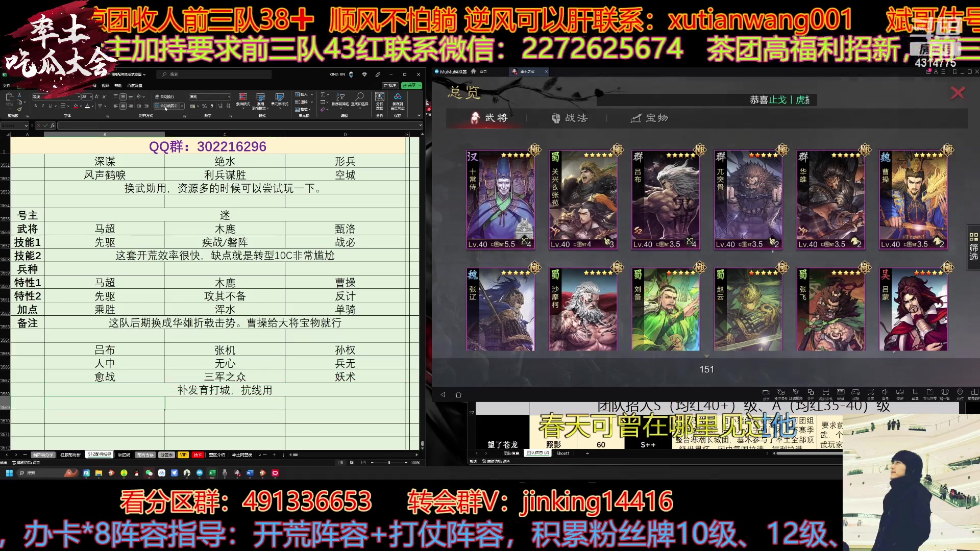Close the game overview with red X
The height and width of the screenshot is (551, 980).
pyautogui.click(x=958, y=92)
